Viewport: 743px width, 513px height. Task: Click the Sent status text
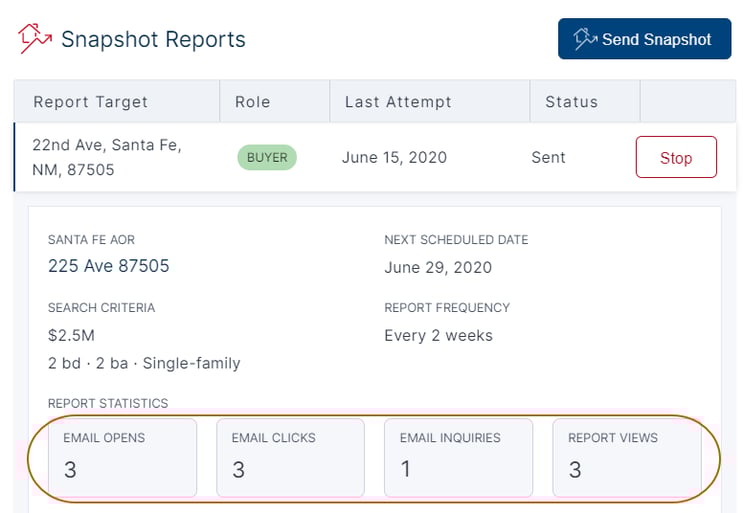click(x=548, y=157)
